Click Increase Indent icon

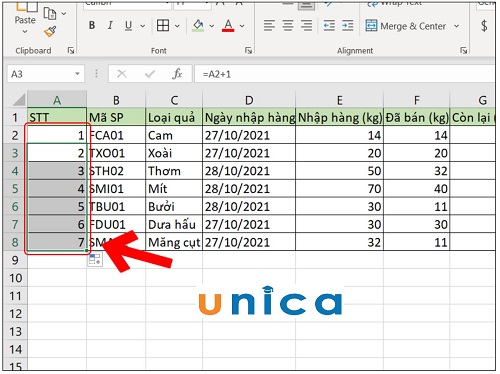(347, 25)
